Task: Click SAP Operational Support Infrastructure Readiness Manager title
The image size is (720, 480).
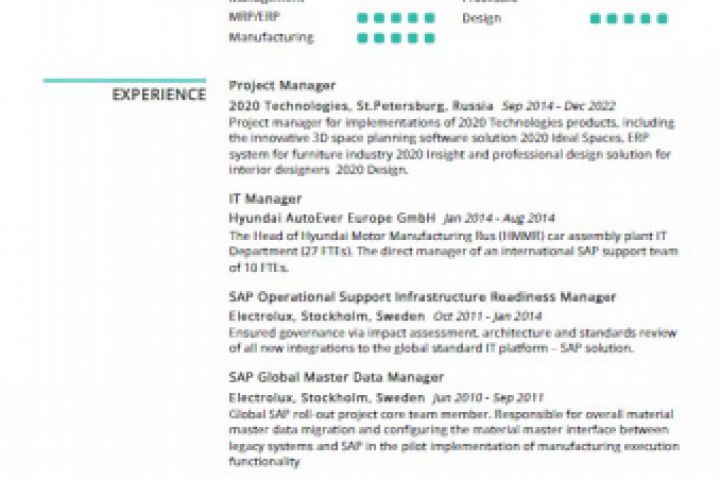Action: 422,297
